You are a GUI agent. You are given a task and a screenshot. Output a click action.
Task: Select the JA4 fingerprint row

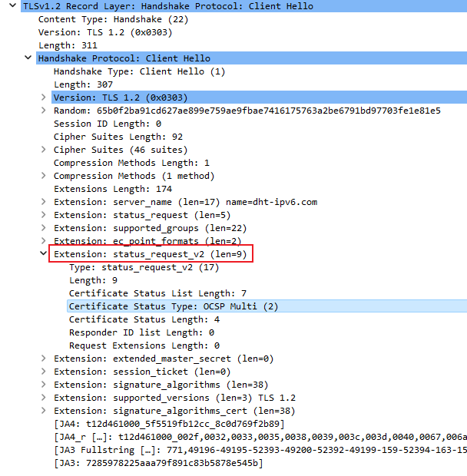(169, 424)
